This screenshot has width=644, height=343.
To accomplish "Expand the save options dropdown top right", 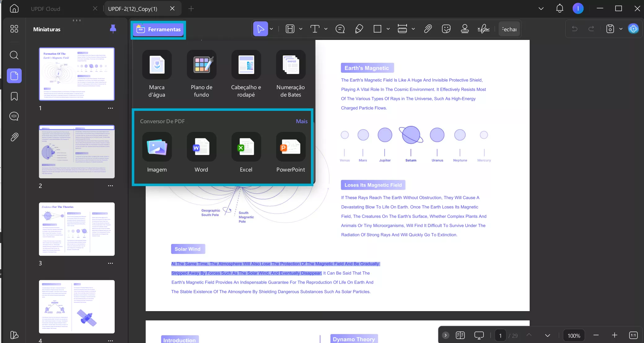I will [x=621, y=28].
